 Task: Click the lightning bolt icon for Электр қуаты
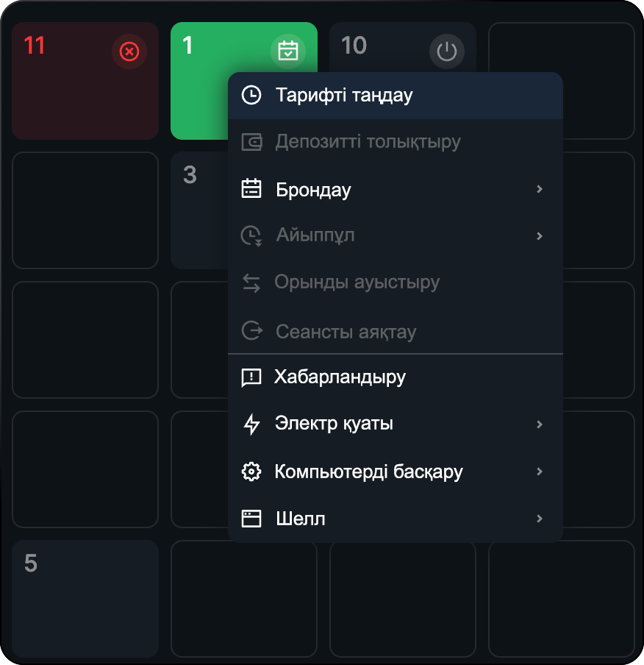tap(251, 424)
